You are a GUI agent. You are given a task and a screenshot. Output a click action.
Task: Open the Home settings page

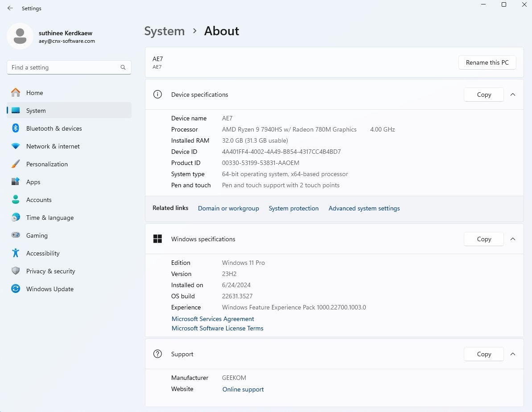[69, 93]
